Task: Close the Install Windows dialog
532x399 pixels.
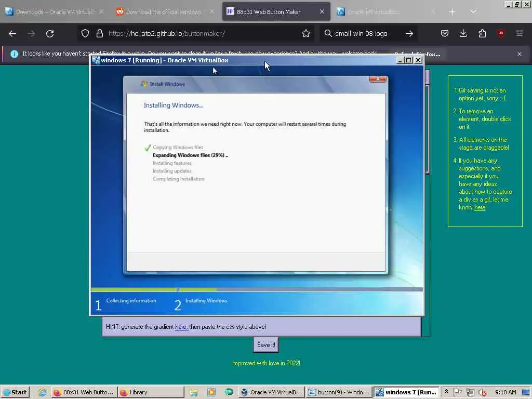Action: (x=378, y=79)
